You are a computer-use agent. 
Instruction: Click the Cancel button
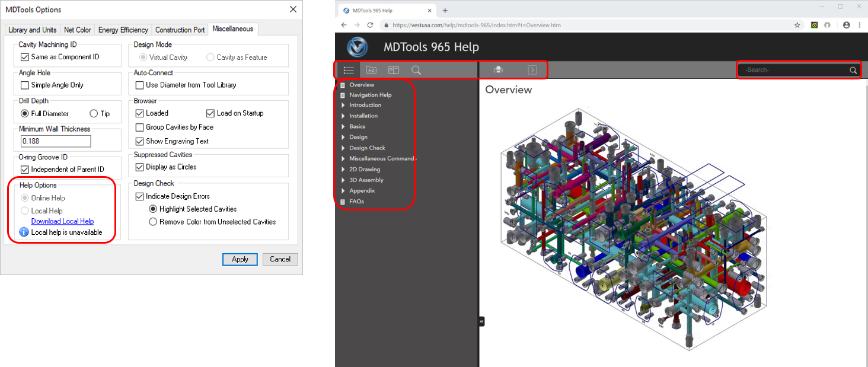click(x=280, y=259)
